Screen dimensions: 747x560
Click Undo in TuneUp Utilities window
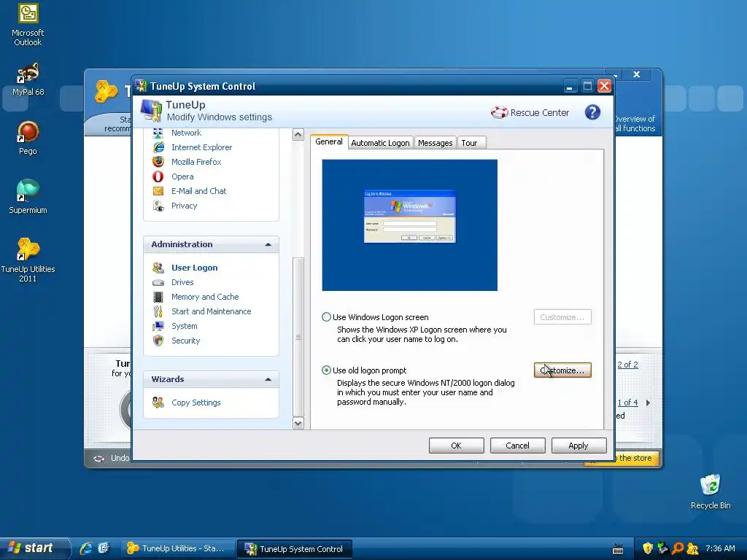click(x=120, y=458)
